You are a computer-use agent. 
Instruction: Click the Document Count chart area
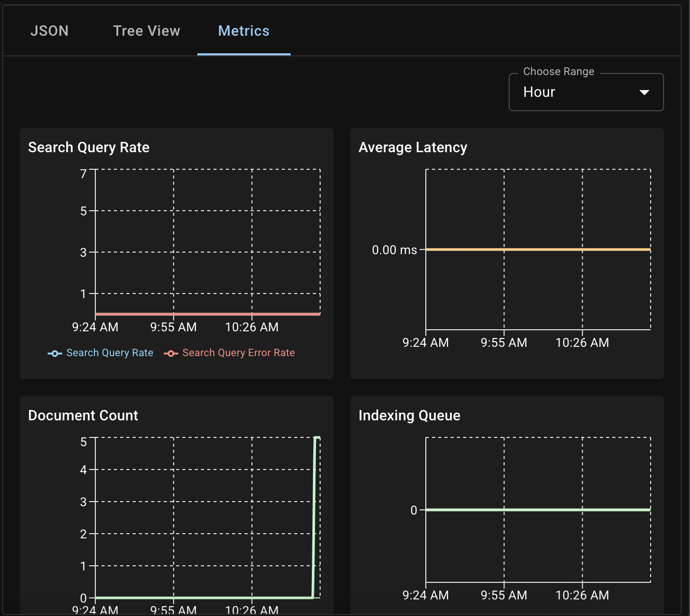pos(207,518)
